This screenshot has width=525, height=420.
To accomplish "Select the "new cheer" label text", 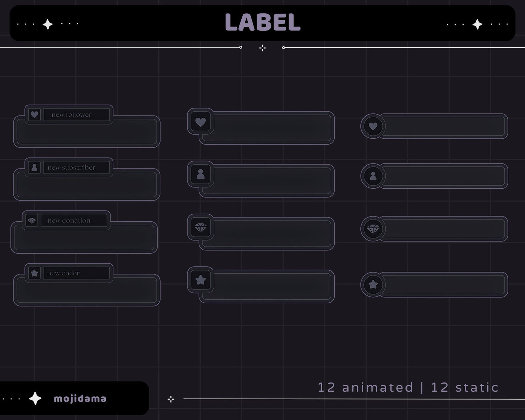I will click(x=64, y=273).
